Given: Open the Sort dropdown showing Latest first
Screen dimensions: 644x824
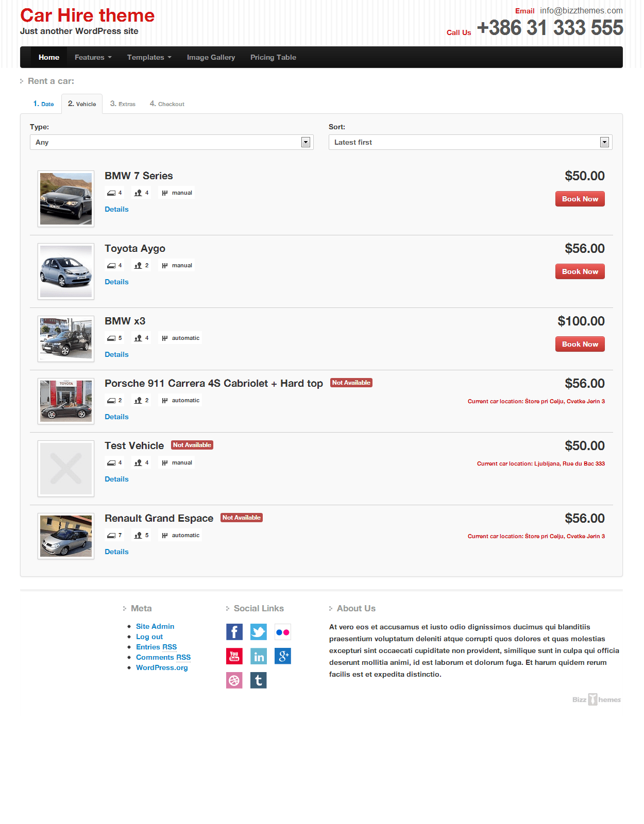Looking at the screenshot, I should [470, 142].
